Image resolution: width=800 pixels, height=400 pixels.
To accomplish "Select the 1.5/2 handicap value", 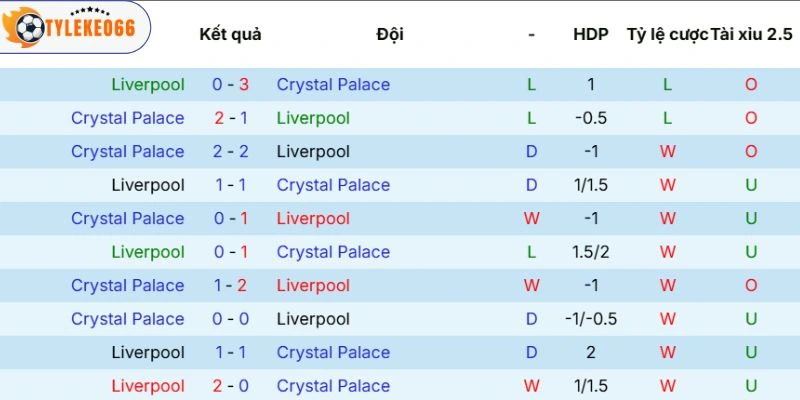I will [x=591, y=252].
